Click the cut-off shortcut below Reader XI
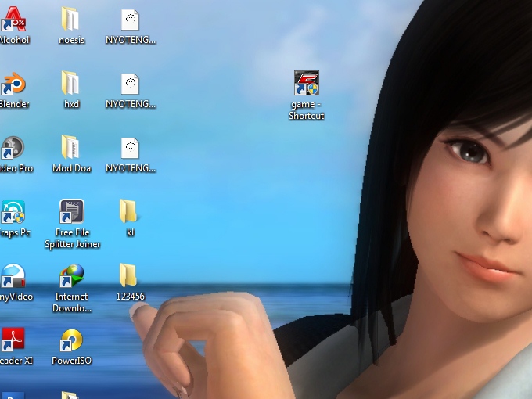This screenshot has height=399, width=532. [x=13, y=395]
